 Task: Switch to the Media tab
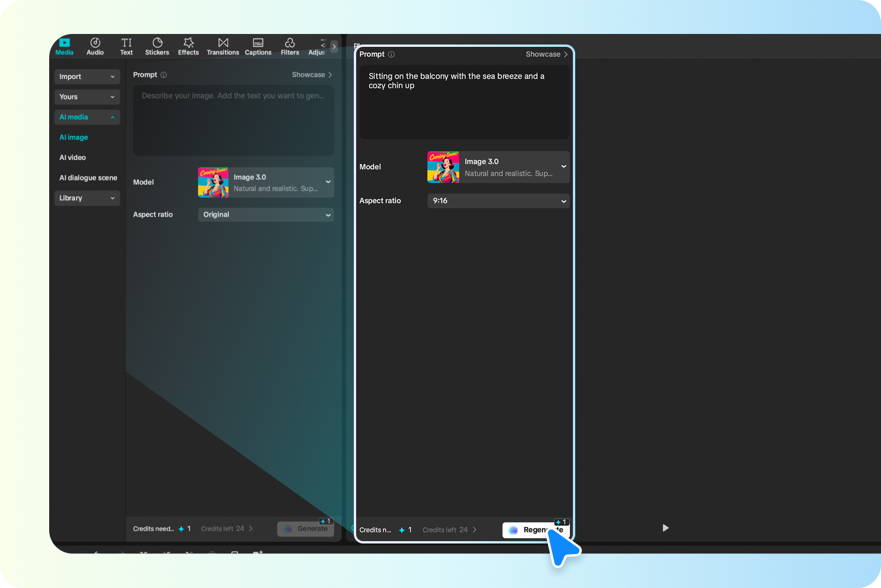(x=64, y=46)
